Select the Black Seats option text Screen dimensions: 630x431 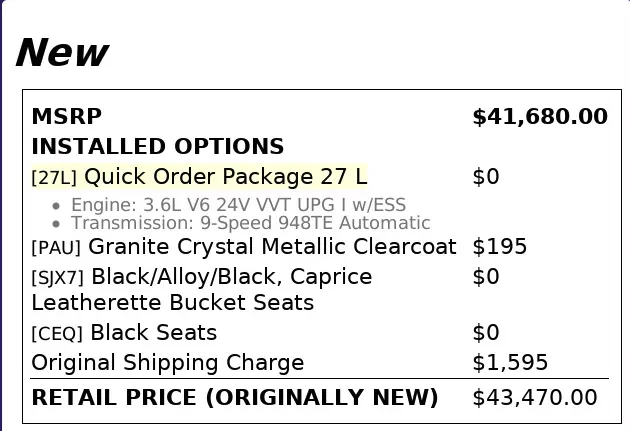coord(153,333)
